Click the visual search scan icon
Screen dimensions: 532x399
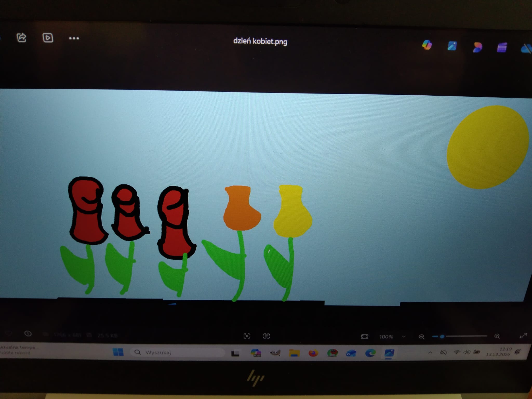pos(247,336)
